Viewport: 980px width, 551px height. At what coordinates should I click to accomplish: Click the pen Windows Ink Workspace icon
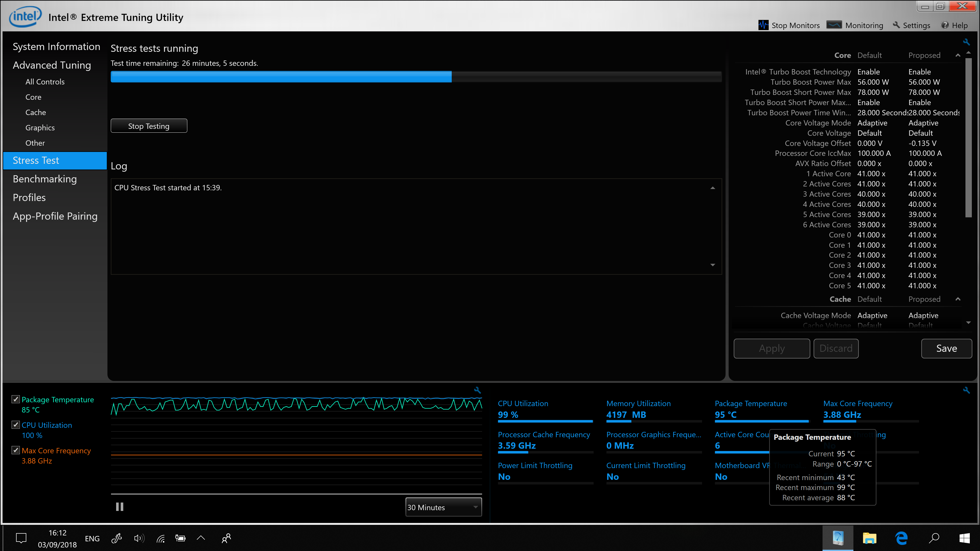pyautogui.click(x=116, y=538)
